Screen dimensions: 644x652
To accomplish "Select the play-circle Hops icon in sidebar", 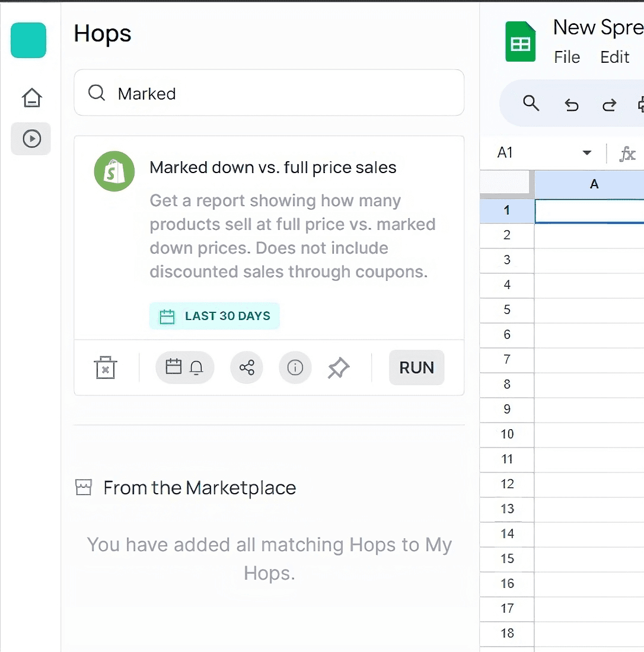I will [31, 139].
